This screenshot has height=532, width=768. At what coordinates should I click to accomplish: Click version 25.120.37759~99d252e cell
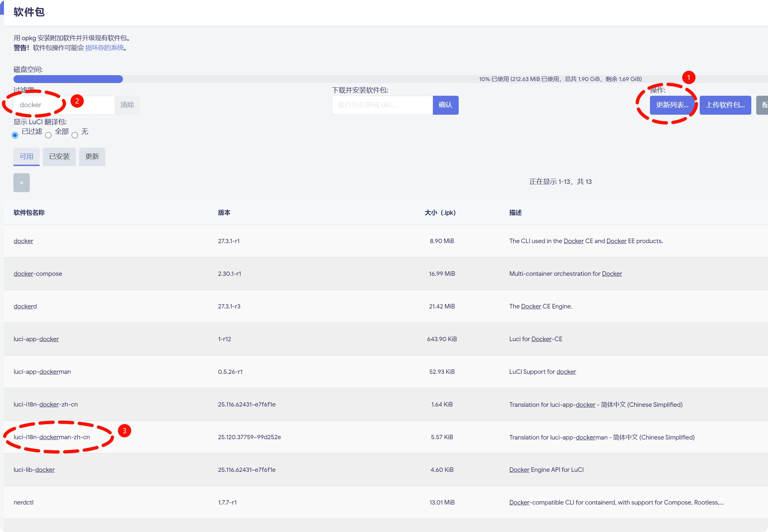point(249,437)
